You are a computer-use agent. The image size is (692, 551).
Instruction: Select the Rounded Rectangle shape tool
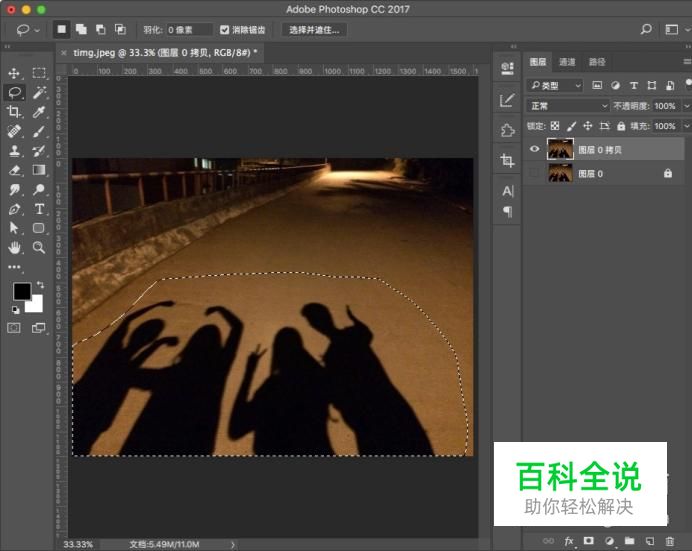pos(39,228)
